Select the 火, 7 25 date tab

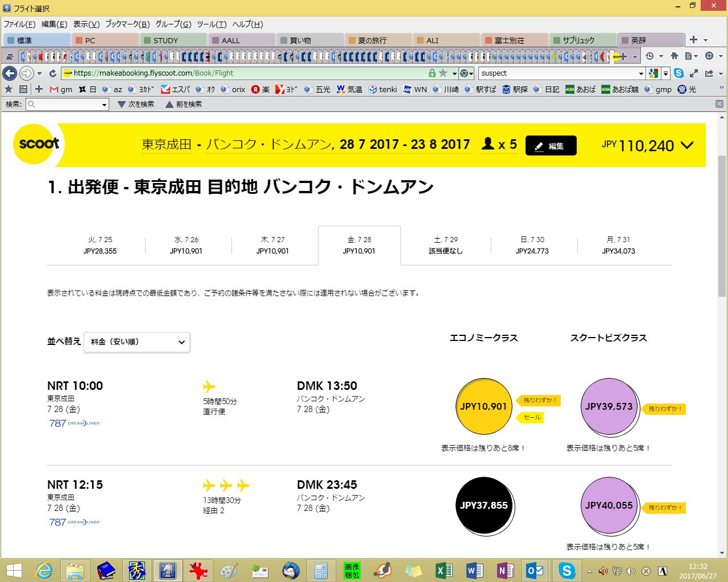[x=100, y=246]
